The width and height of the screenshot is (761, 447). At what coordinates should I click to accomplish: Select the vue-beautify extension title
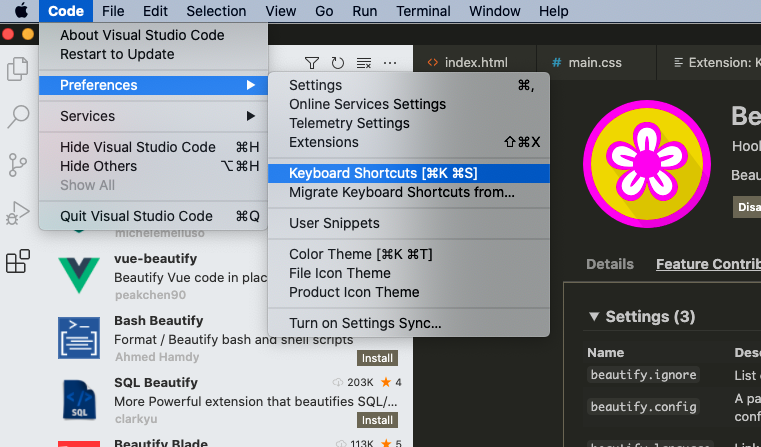coord(155,259)
